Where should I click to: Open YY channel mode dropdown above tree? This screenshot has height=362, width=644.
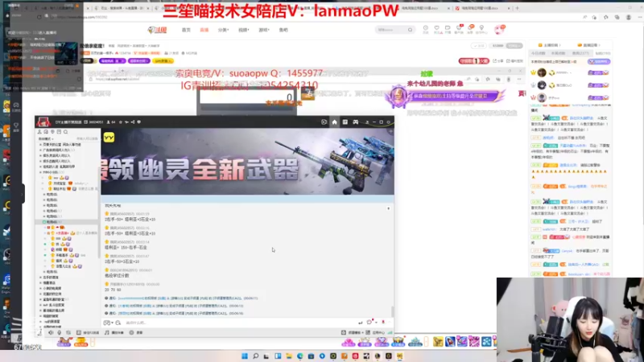46,138
